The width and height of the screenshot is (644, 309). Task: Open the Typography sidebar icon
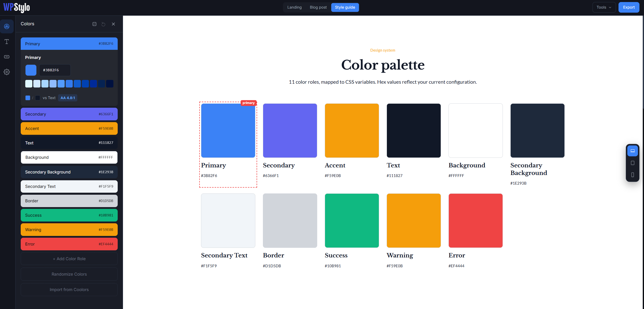pos(7,41)
